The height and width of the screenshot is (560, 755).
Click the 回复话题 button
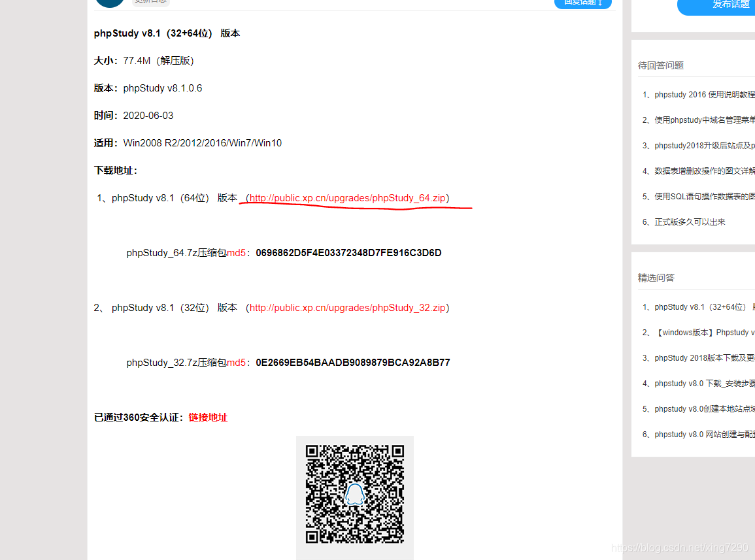[x=583, y=3]
